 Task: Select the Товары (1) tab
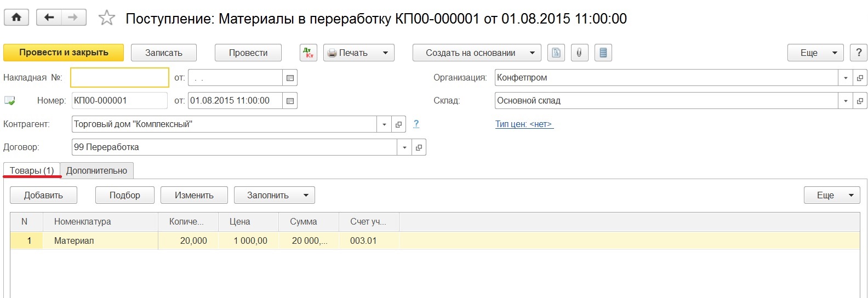(32, 170)
